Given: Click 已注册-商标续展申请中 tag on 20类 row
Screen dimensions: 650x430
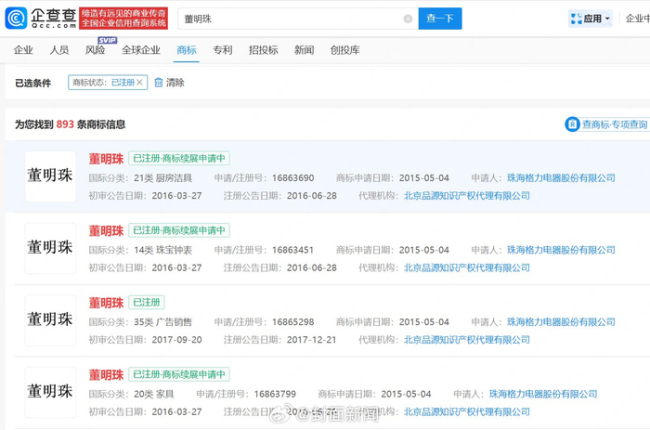Looking at the screenshot, I should 179,374.
